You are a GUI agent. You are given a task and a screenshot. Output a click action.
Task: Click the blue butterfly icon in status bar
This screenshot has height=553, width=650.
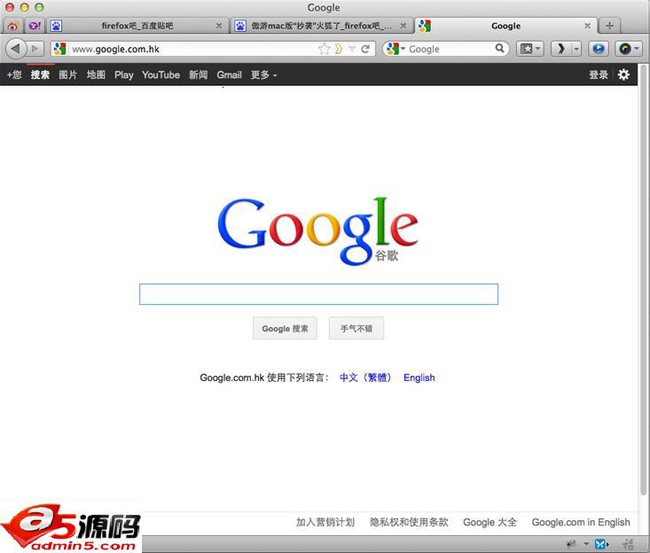coord(601,543)
